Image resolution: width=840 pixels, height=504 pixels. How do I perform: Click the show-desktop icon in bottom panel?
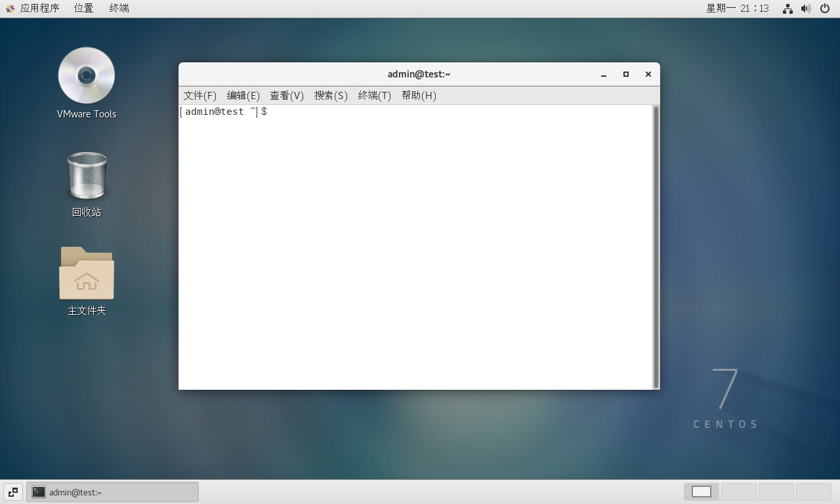click(12, 492)
